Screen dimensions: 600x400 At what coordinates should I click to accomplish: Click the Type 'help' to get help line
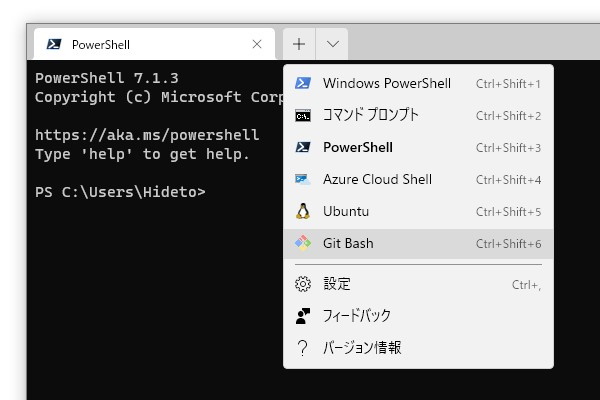[x=142, y=154]
